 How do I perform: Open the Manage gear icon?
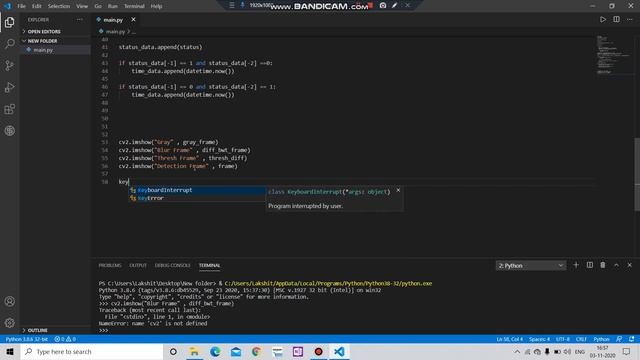9,323
